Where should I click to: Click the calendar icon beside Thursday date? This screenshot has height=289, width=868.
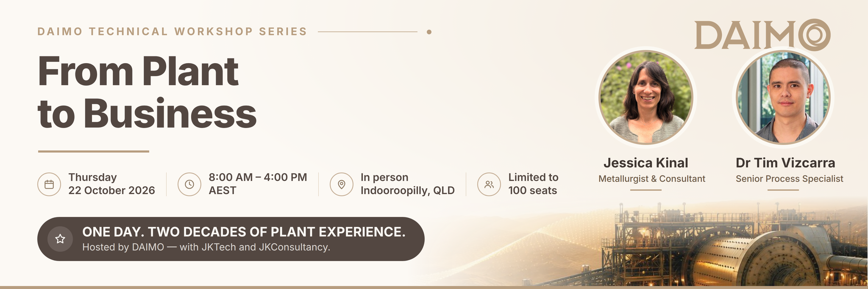[49, 184]
